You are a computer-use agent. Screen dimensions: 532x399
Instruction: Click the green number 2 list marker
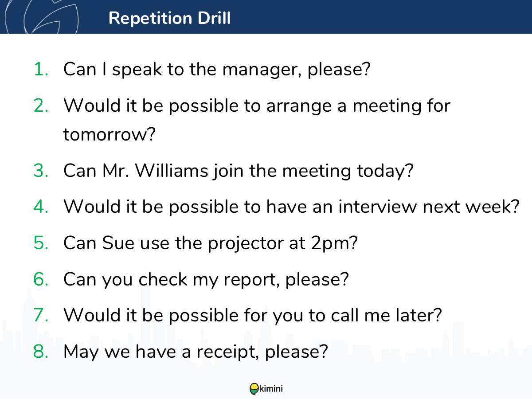pyautogui.click(x=41, y=106)
